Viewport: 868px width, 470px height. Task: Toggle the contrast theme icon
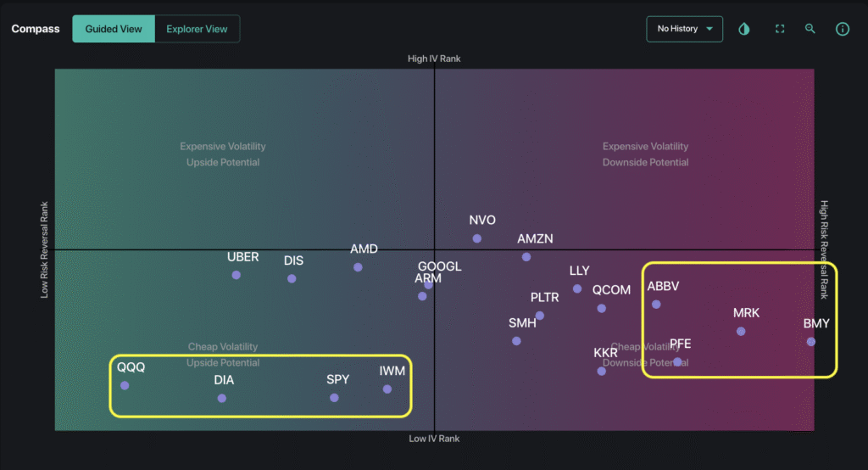pyautogui.click(x=744, y=29)
